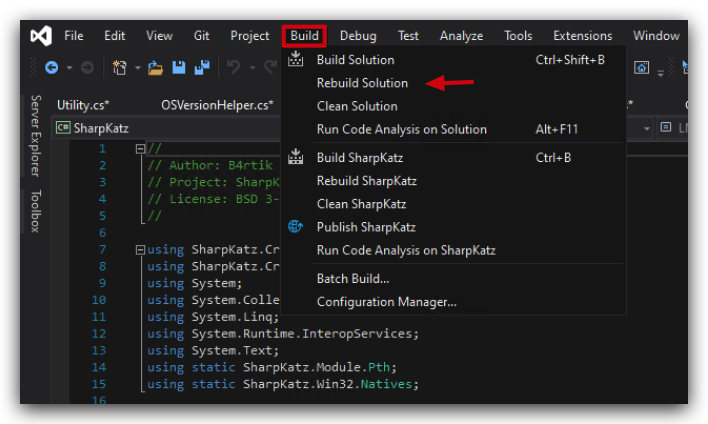Click 'using static SharpKatz.Win32.Natives;' line
The image size is (708, 424).
pos(283,384)
